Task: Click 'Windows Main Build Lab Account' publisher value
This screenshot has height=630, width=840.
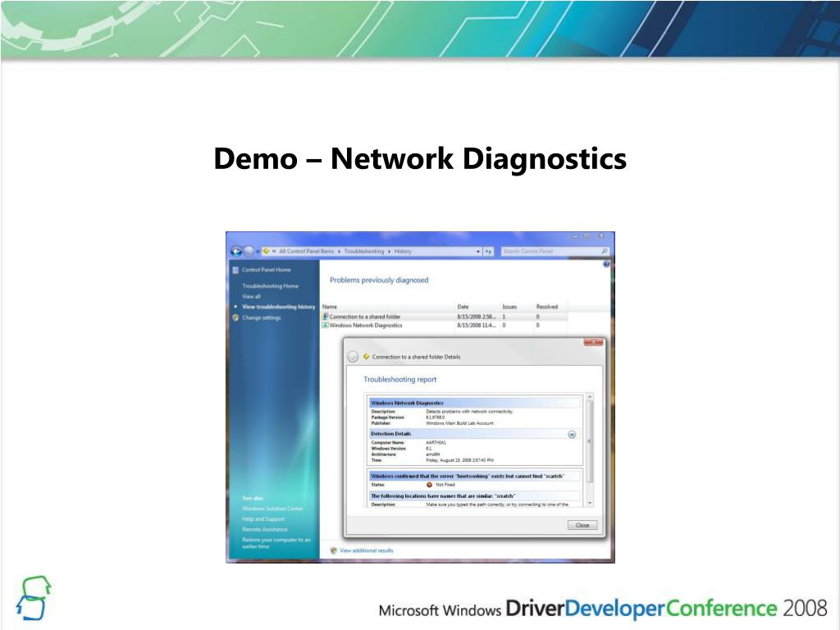Action: click(x=459, y=423)
